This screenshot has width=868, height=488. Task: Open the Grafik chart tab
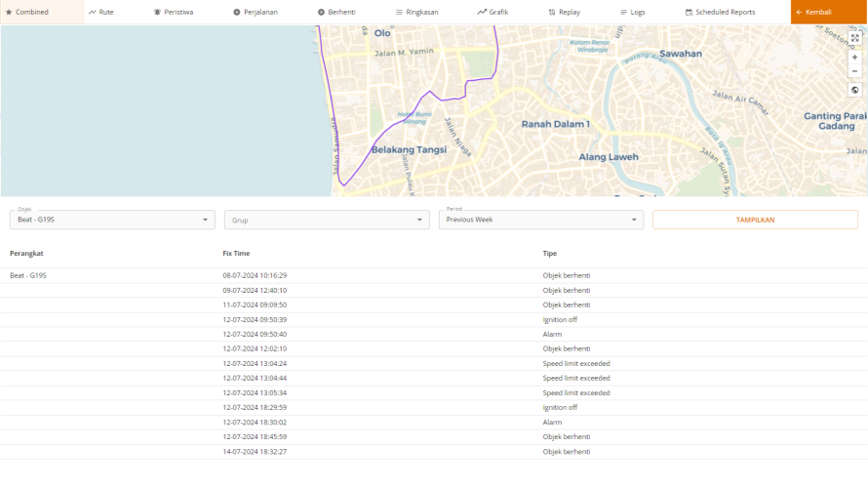click(x=493, y=12)
